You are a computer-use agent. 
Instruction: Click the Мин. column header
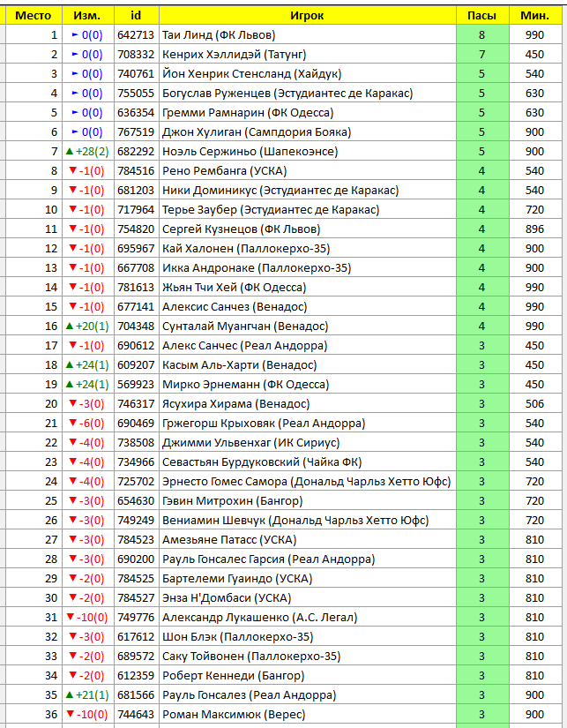pyautogui.click(x=535, y=16)
